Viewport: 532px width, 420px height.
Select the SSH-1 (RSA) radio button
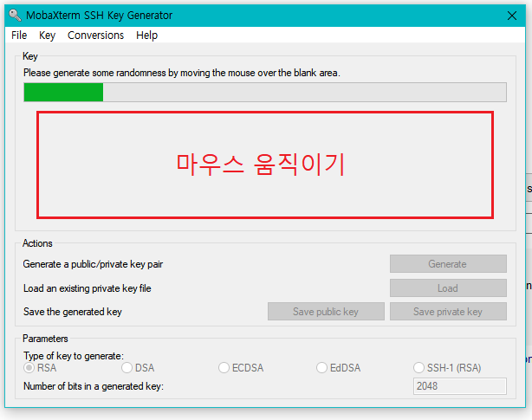pyautogui.click(x=419, y=368)
